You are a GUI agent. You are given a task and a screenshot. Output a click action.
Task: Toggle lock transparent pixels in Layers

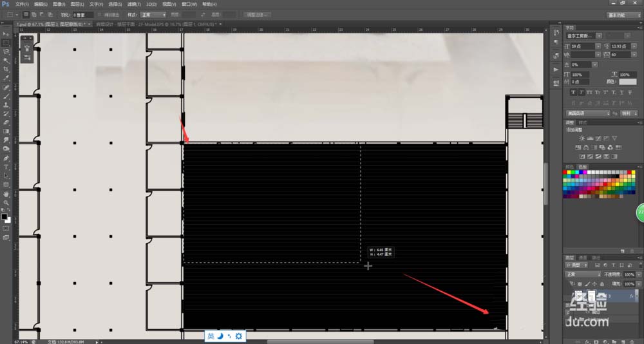pos(580,284)
